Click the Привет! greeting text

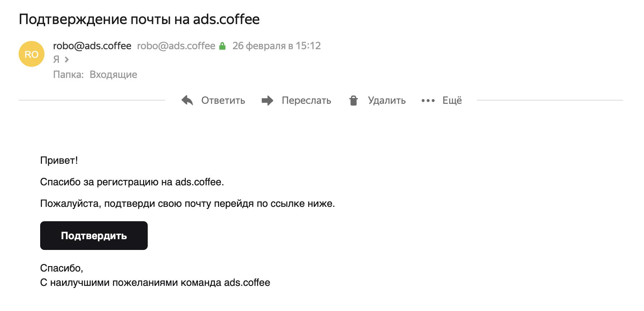(x=59, y=160)
